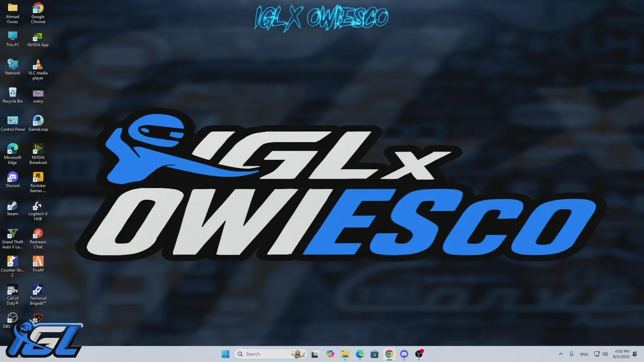Open the clock and calendar flyout
This screenshot has height=362, width=644.
point(622,354)
